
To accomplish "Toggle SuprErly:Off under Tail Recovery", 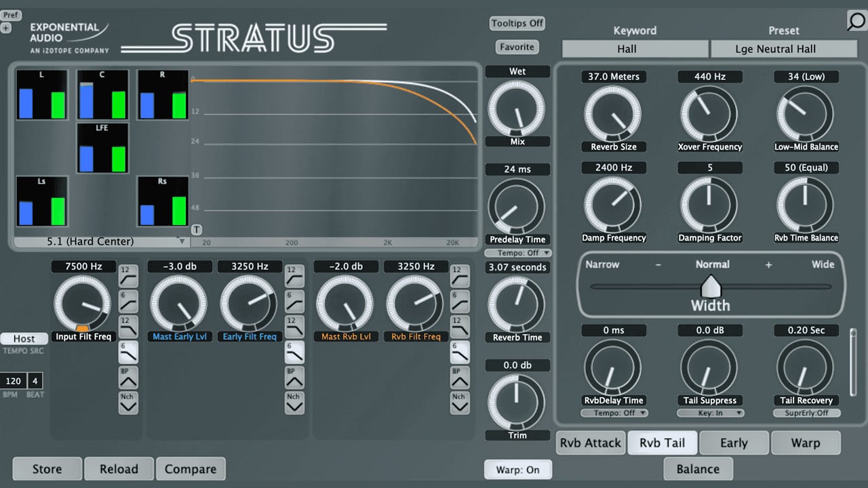I will [806, 413].
